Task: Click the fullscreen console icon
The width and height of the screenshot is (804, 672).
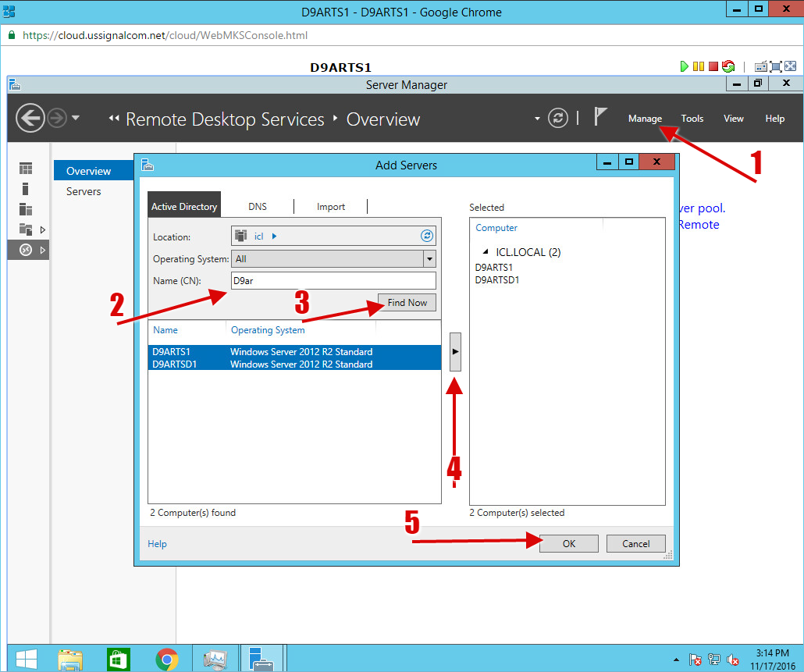Action: coord(776,66)
